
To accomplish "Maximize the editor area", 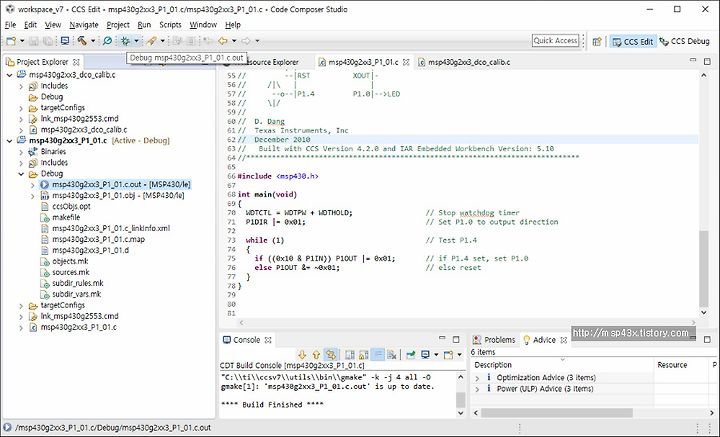I will point(707,61).
